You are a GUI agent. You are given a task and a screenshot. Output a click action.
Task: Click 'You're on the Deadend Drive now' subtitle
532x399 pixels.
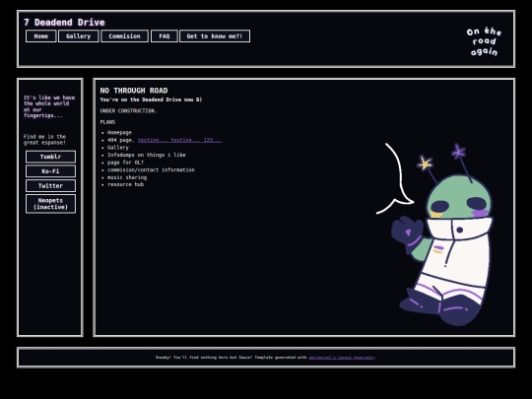pos(151,100)
